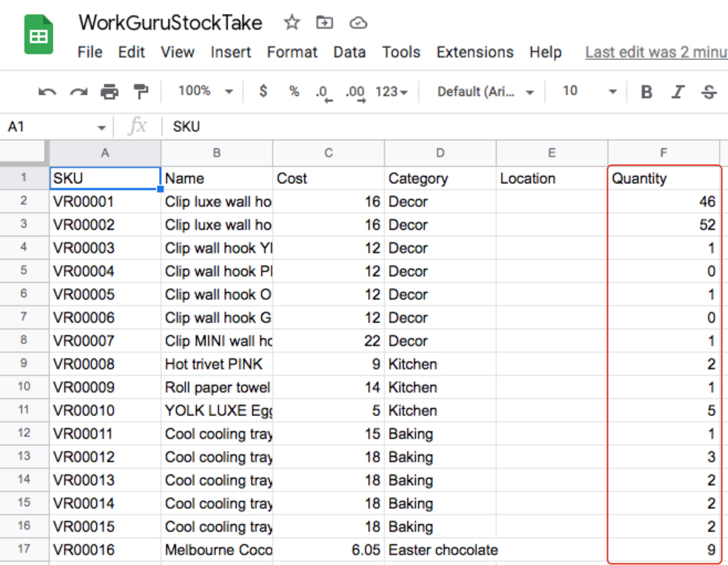The height and width of the screenshot is (565, 728).
Task: Click the select-all corner box
Action: click(23, 152)
